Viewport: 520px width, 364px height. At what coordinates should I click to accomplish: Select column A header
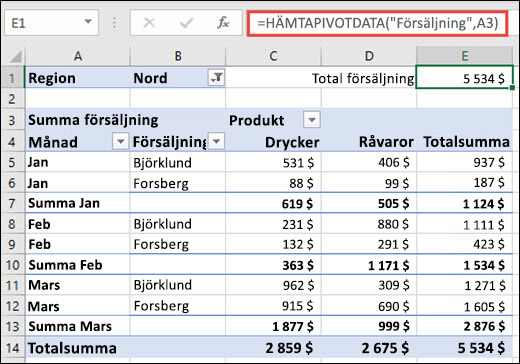(78, 56)
